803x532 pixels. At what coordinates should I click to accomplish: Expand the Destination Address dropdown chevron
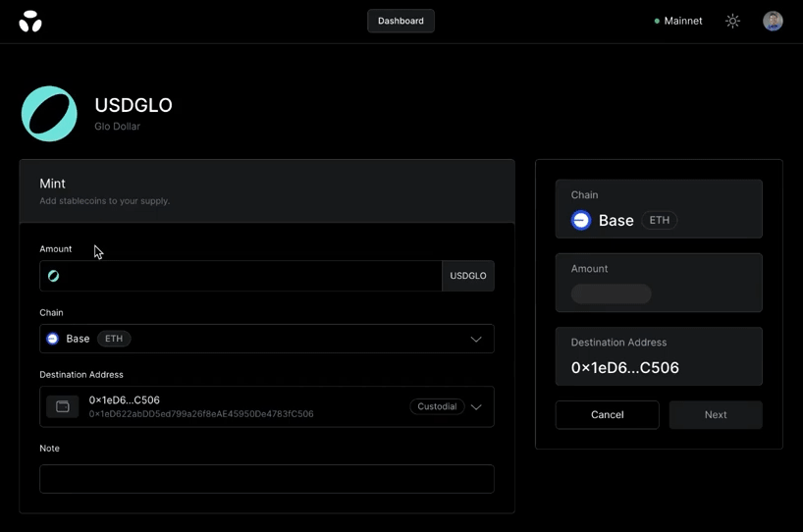click(476, 406)
